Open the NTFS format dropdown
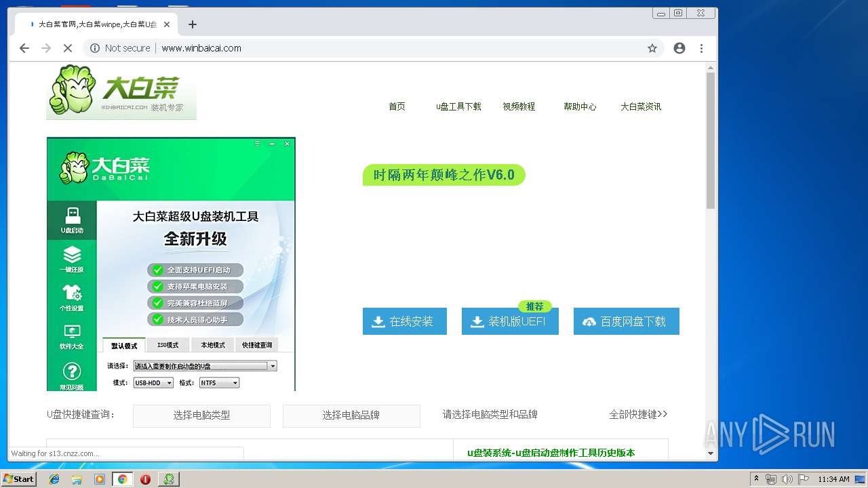Viewport: 868px width, 488px height. [219, 383]
